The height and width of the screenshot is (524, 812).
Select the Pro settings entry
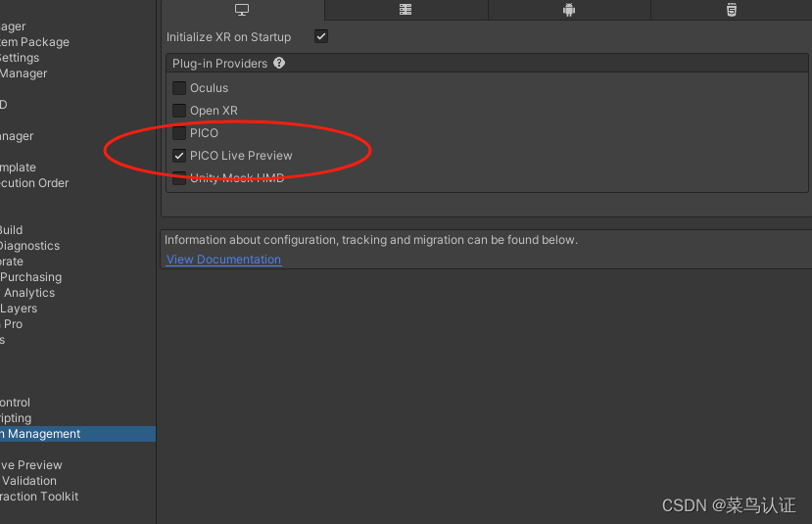coord(13,324)
